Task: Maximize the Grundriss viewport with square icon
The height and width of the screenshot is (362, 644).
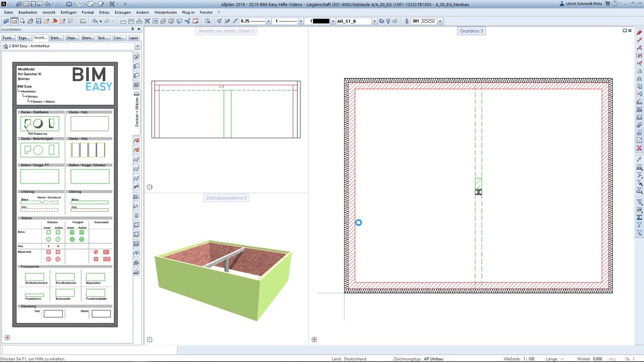Action: 625,31
